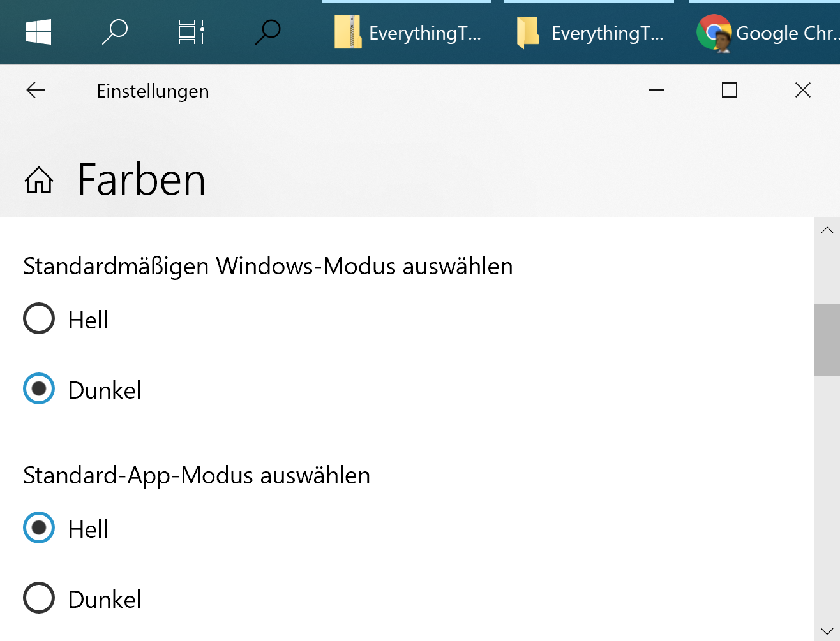Open the Start menu
Viewport: 840px width, 641px height.
(x=38, y=32)
